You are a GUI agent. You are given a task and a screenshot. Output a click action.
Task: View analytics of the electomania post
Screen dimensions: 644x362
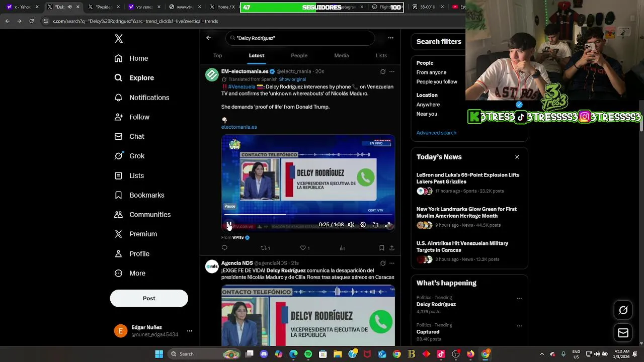(x=342, y=248)
